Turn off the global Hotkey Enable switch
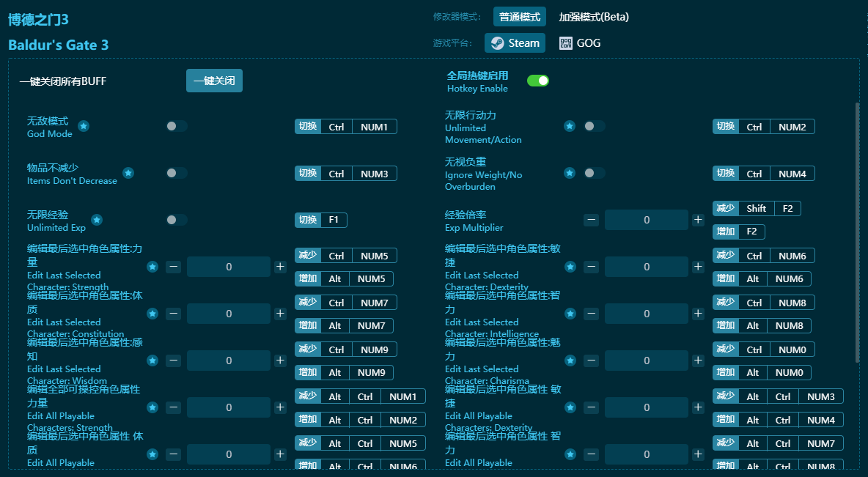Screen dimensions: 868x477 tap(538, 81)
